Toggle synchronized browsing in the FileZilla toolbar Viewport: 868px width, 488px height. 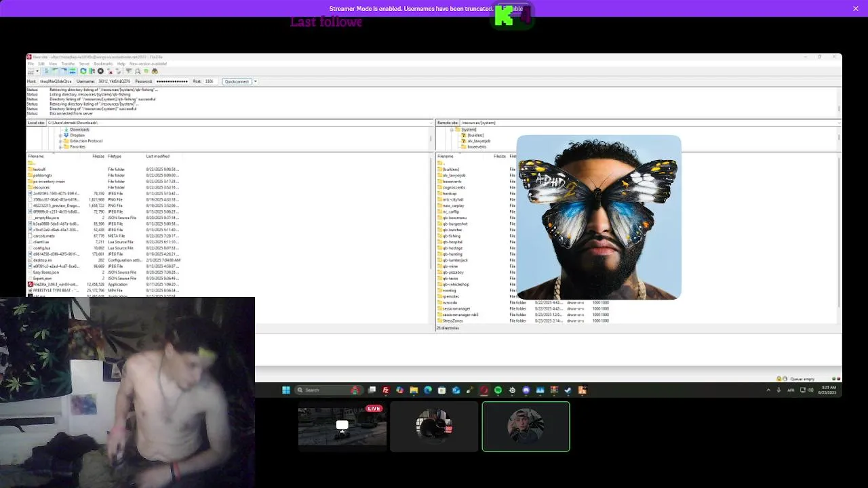[146, 71]
